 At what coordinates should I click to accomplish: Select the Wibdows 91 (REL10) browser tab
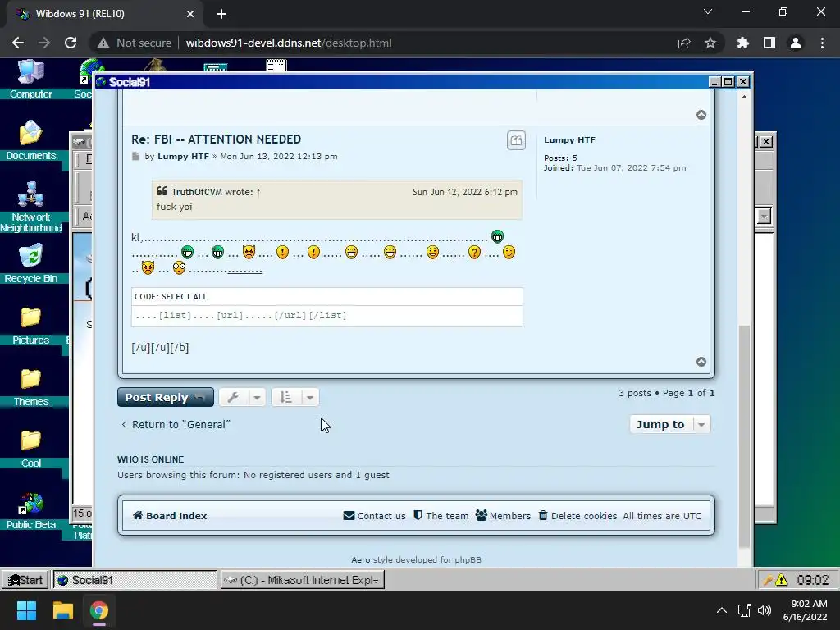(104, 14)
